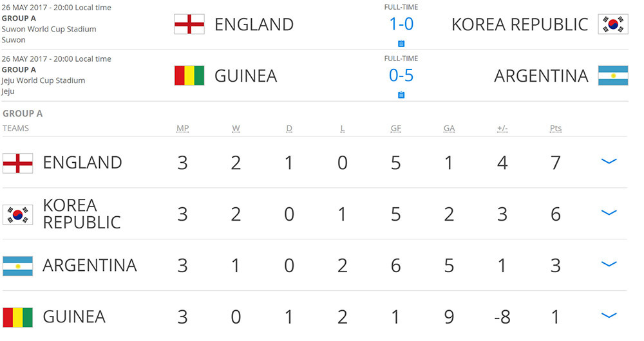Open match report icon under 1-0 score
644x341 pixels.
(401, 44)
